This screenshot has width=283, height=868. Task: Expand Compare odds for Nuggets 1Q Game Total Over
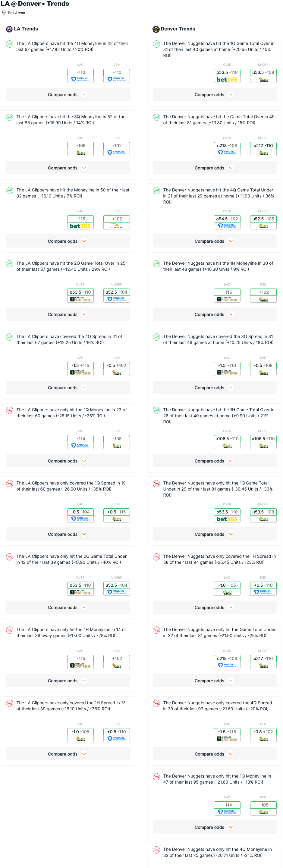coord(215,95)
